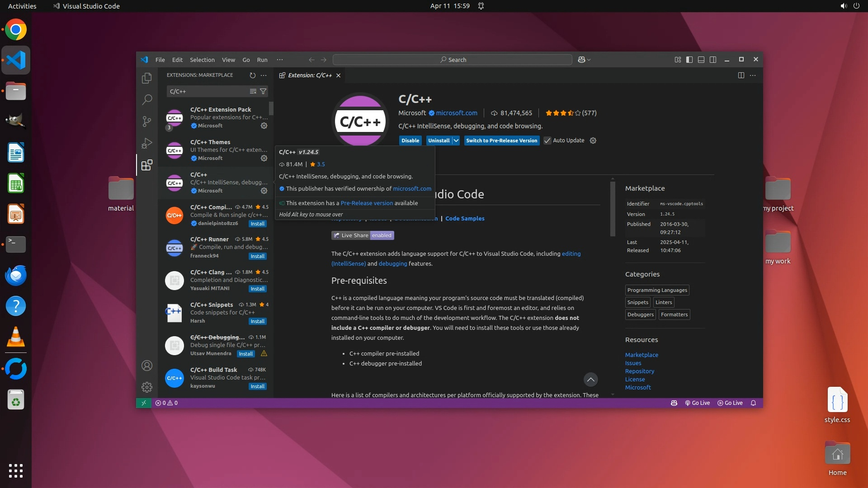Refresh the extensions marketplace list
Viewport: 868px width, 488px height.
pyautogui.click(x=252, y=75)
